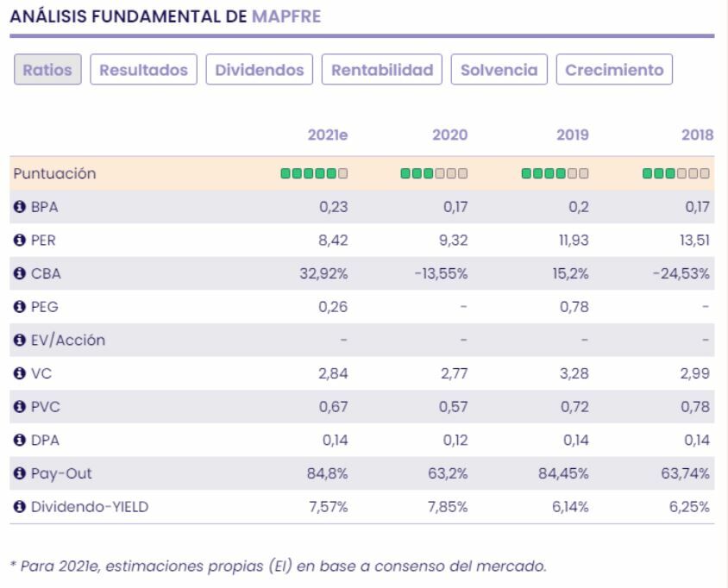Click the PVC info icon
Viewport: 728px width, 588px height.
click(17, 407)
